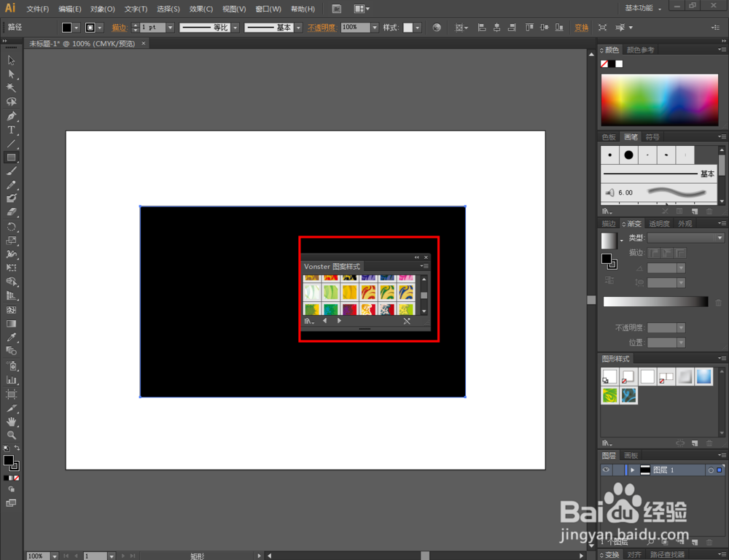Screen dimensions: 729x560
Task: Select the Selection tool arrow
Action: [x=11, y=61]
